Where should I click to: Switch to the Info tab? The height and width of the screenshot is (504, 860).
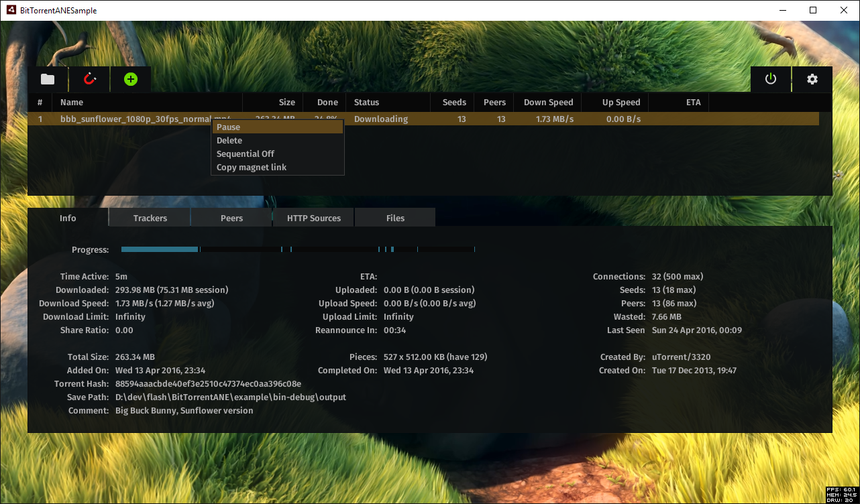coord(68,218)
